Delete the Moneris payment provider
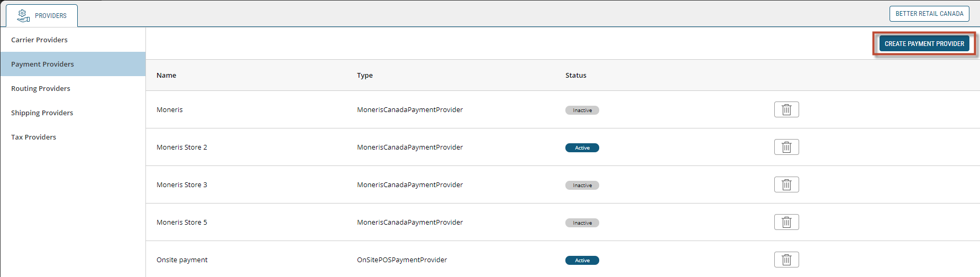Viewport: 980px width, 277px height. 786,109
